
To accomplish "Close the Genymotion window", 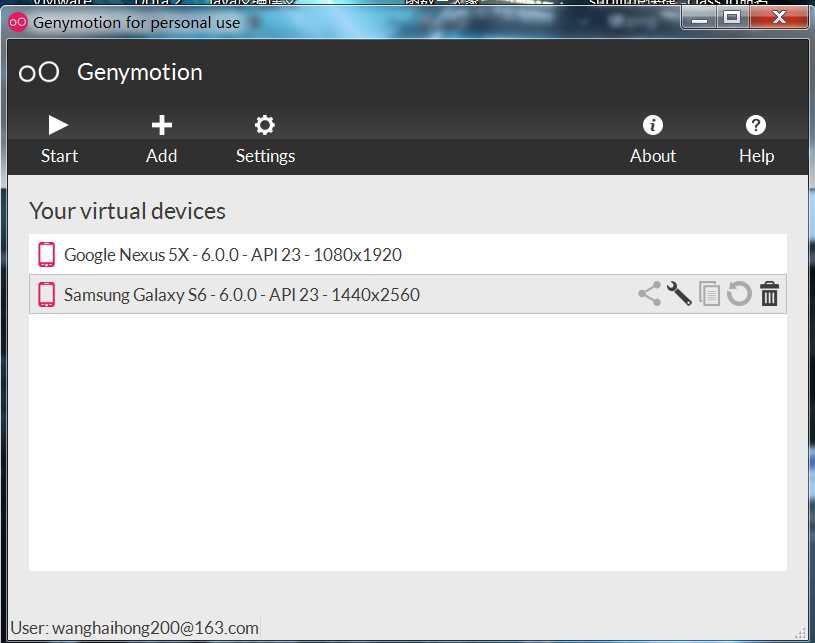I will (x=779, y=18).
